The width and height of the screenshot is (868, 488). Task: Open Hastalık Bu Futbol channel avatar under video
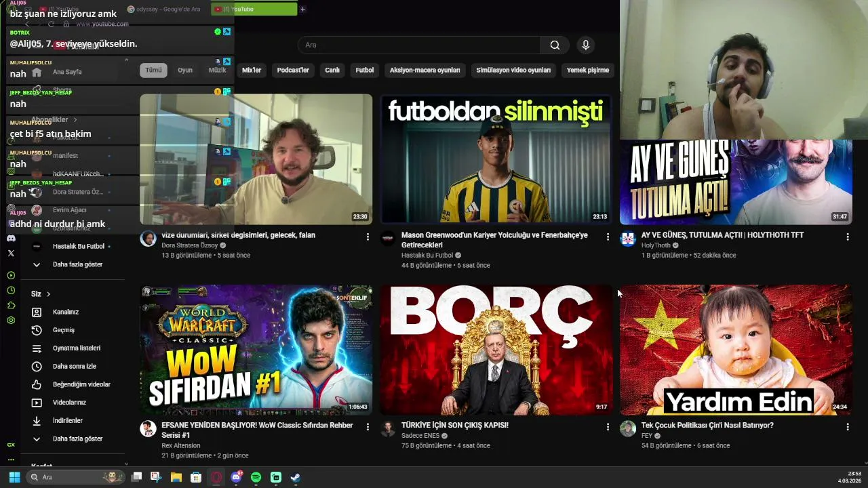coord(388,239)
